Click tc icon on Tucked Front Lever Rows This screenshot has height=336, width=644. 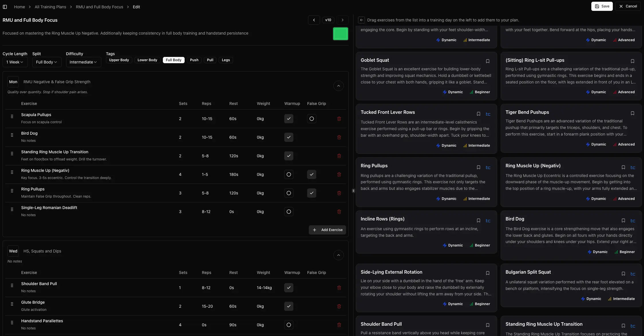[x=488, y=114]
